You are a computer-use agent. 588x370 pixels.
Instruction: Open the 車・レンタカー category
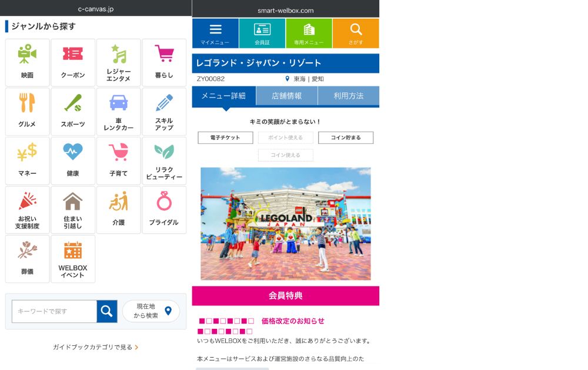tap(118, 111)
